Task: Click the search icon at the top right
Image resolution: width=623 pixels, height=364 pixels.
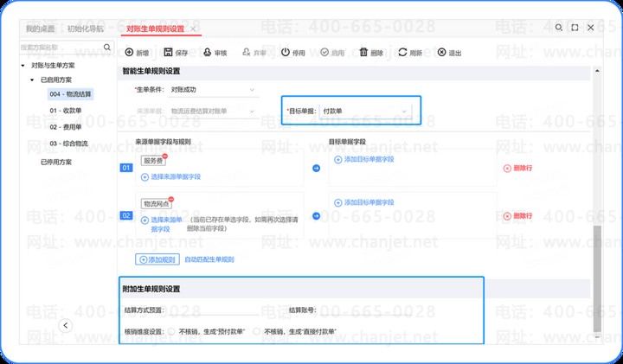Action: click(x=559, y=28)
